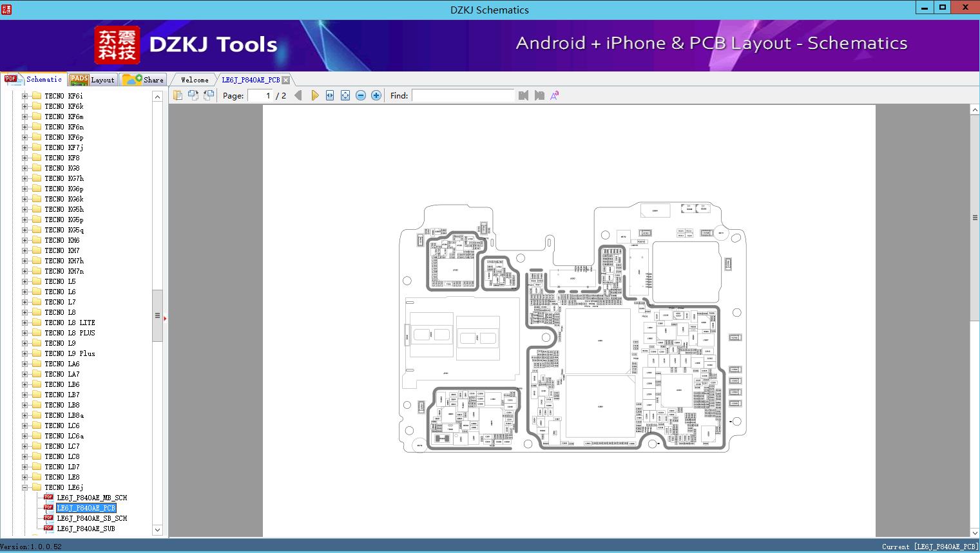Open LE6J_P840AE_SB_SCH file
Viewport: 980px width, 553px height.
tap(91, 518)
